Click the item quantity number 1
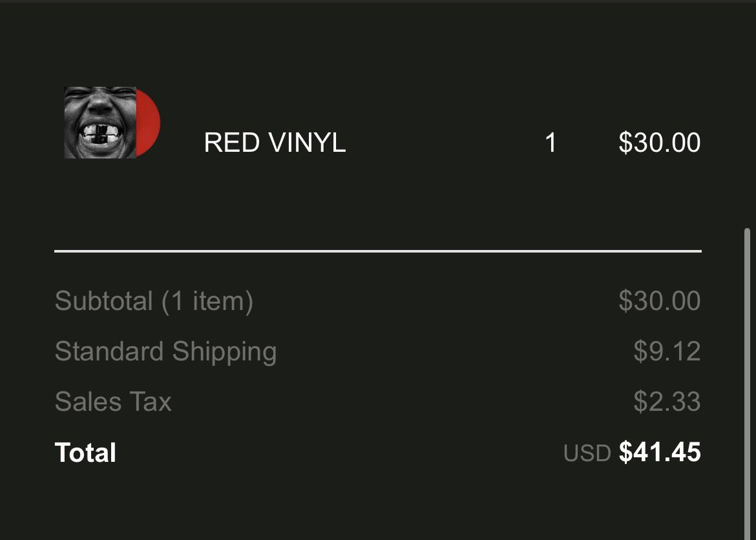The height and width of the screenshot is (540, 756). tap(551, 143)
